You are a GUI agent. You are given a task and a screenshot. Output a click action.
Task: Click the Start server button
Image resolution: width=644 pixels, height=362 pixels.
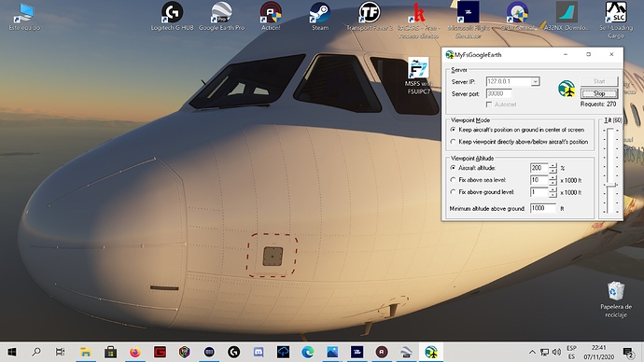coord(599,81)
